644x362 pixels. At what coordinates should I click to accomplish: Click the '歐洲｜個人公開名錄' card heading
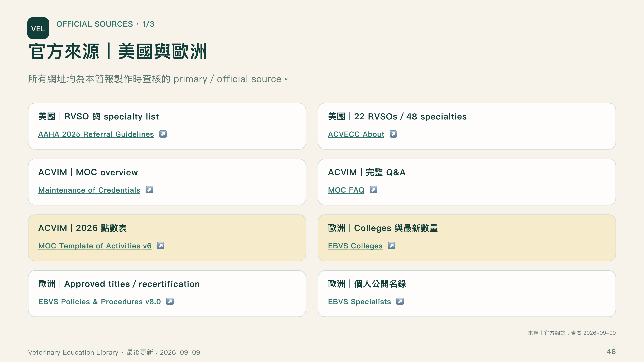click(x=367, y=284)
